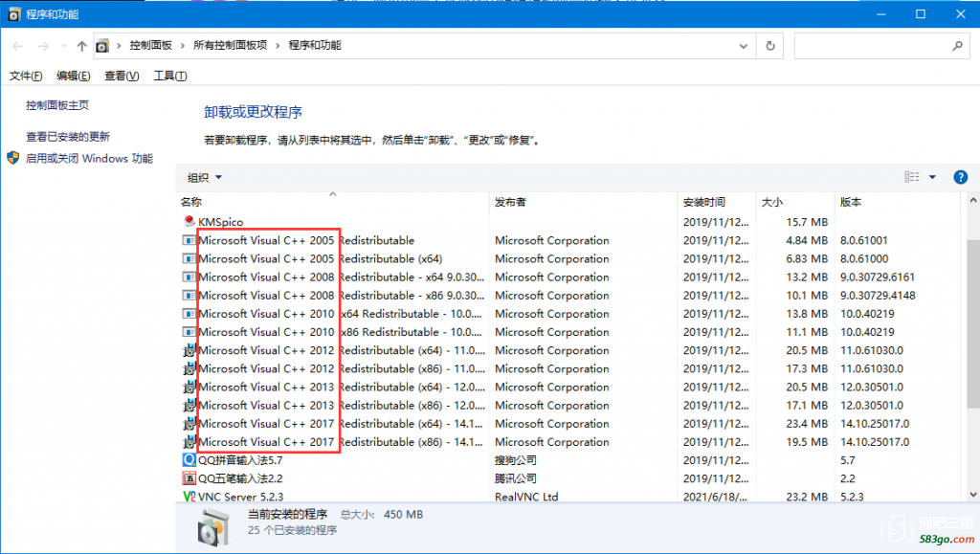The height and width of the screenshot is (554, 980).
Task: Open the 文件(F) menu
Action: [26, 76]
